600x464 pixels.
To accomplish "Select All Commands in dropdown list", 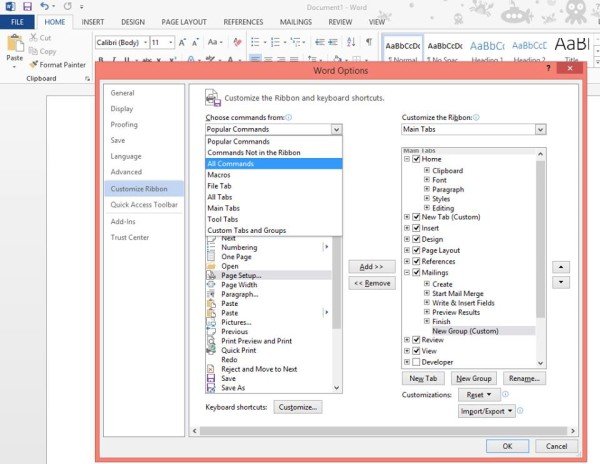I will [274, 164].
